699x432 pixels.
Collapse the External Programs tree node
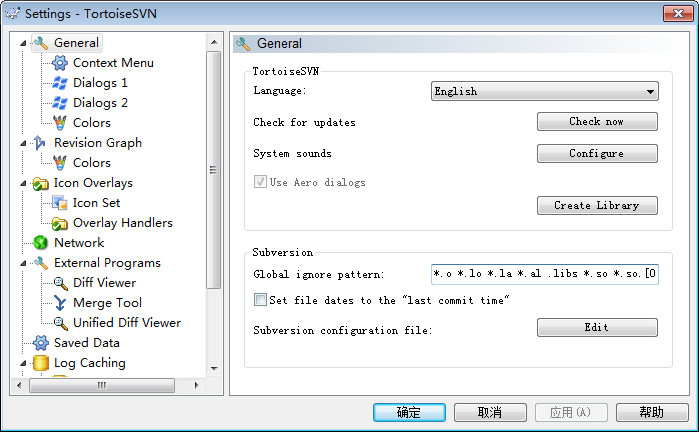(23, 263)
